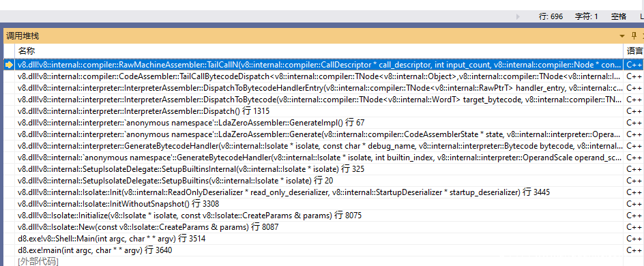
Task: Click the 行: 696 status bar entry
Action: (551, 16)
